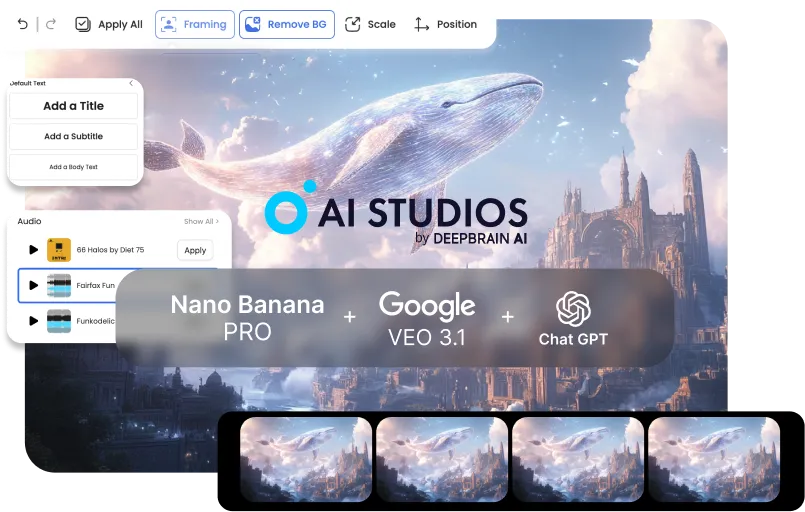Click the Fairfax Fun waveform thumbnail
Image resolution: width=805 pixels, height=512 pixels.
click(59, 286)
